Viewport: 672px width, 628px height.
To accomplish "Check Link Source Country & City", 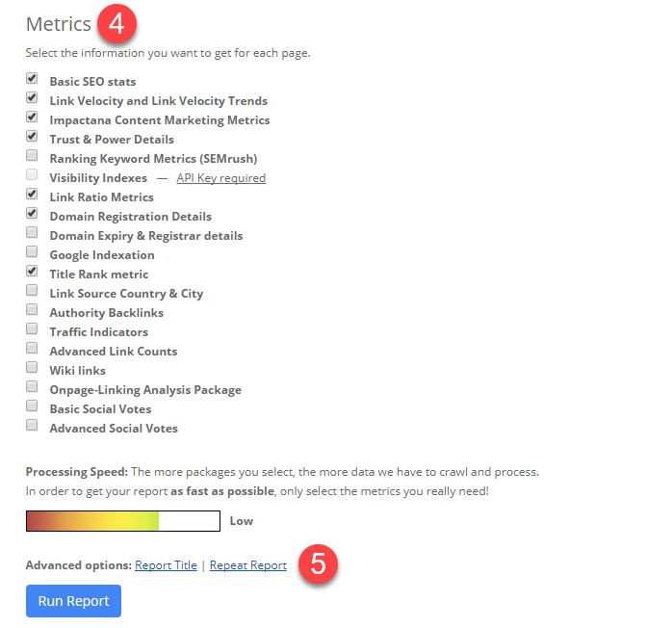I will [x=32, y=291].
